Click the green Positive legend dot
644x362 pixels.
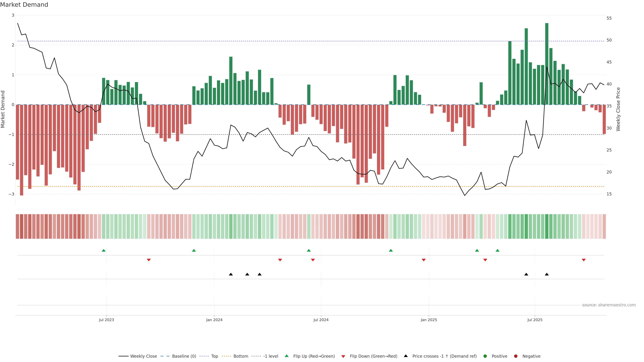[485, 356]
